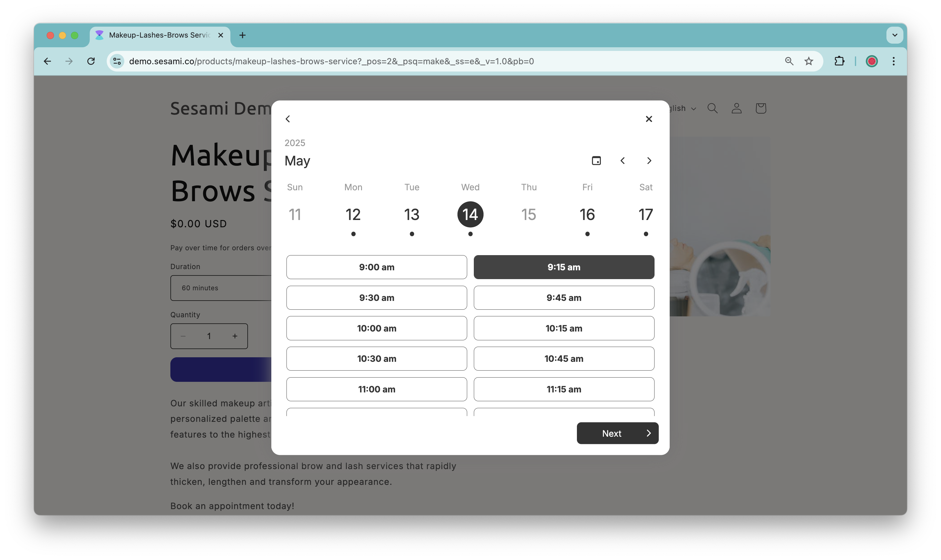The height and width of the screenshot is (560, 941).
Task: Choose the 10:30 am time slot
Action: click(x=376, y=358)
